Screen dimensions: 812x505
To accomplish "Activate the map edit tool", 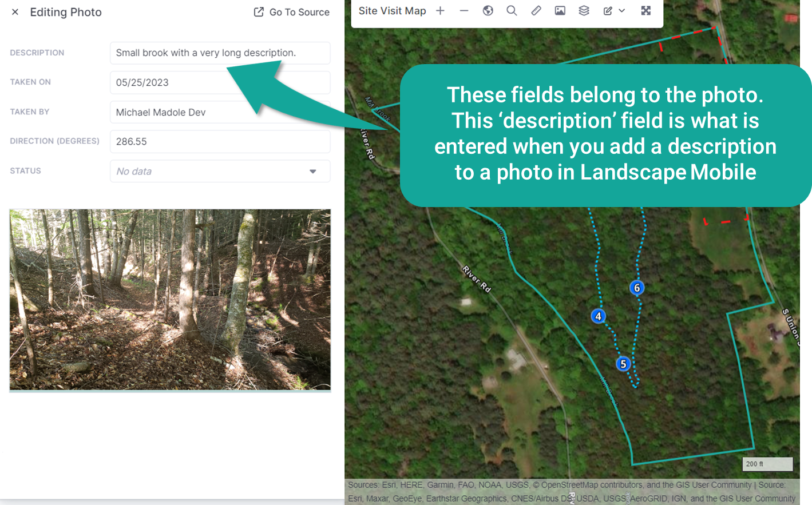I will tap(608, 10).
